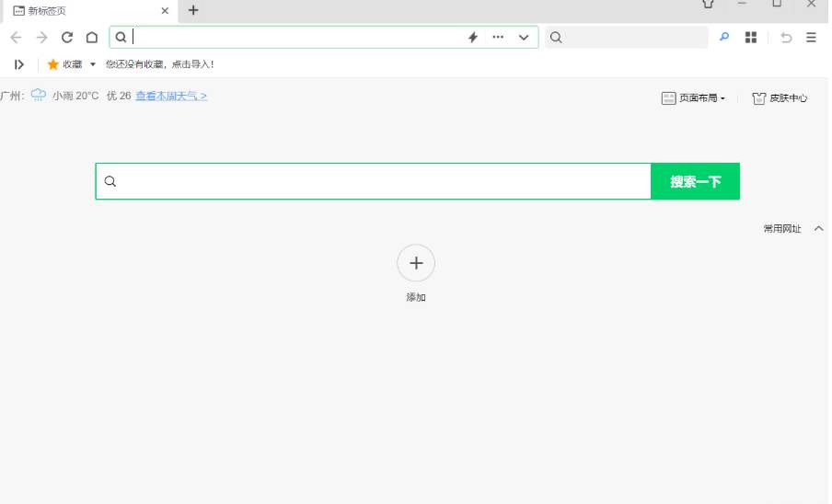Toggle the sidebar panel icon on bookmarks bar
The image size is (832, 504).
point(18,64)
